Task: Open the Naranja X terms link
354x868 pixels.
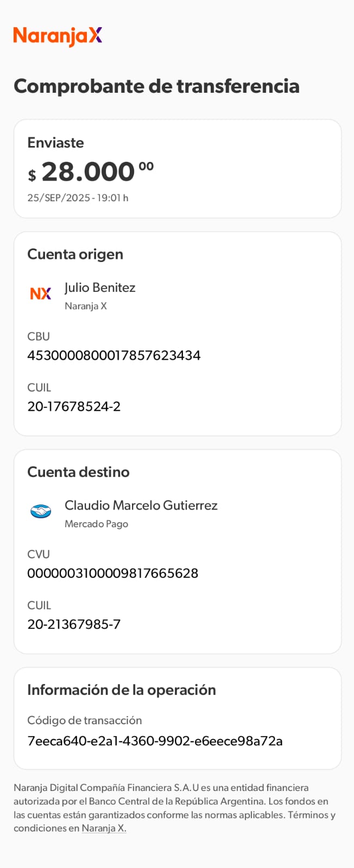Action: [x=104, y=828]
